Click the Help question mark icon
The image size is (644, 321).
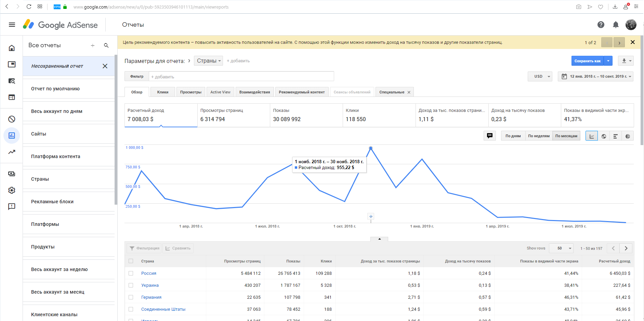click(x=601, y=25)
